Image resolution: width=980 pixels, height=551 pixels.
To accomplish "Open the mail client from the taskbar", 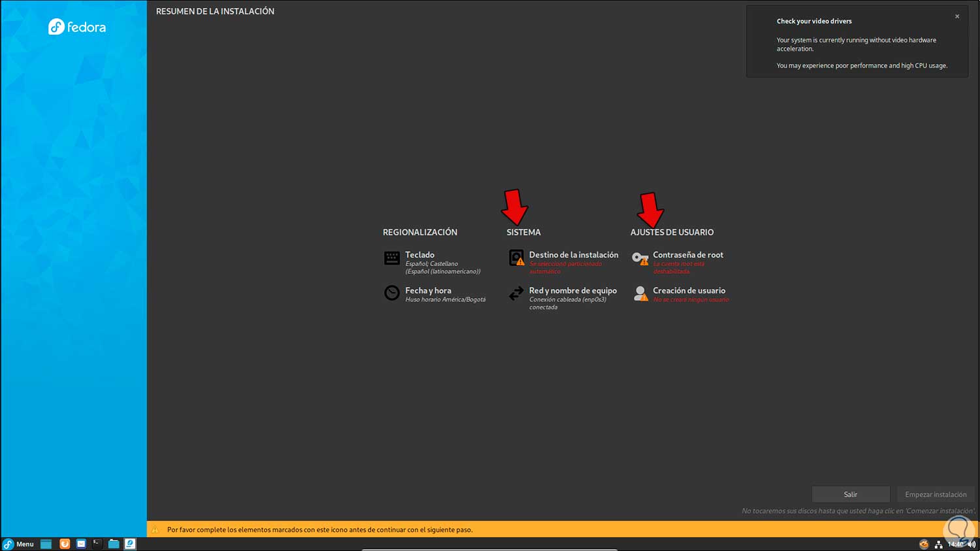I will point(81,544).
